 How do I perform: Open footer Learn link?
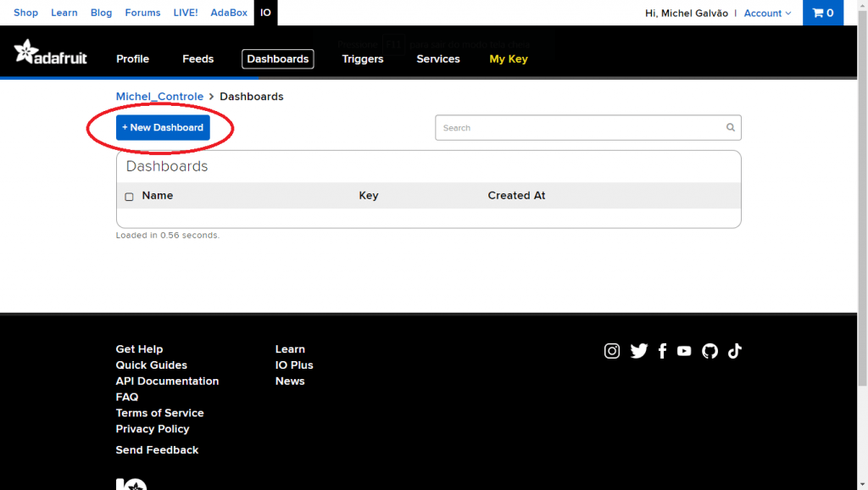[x=290, y=348]
